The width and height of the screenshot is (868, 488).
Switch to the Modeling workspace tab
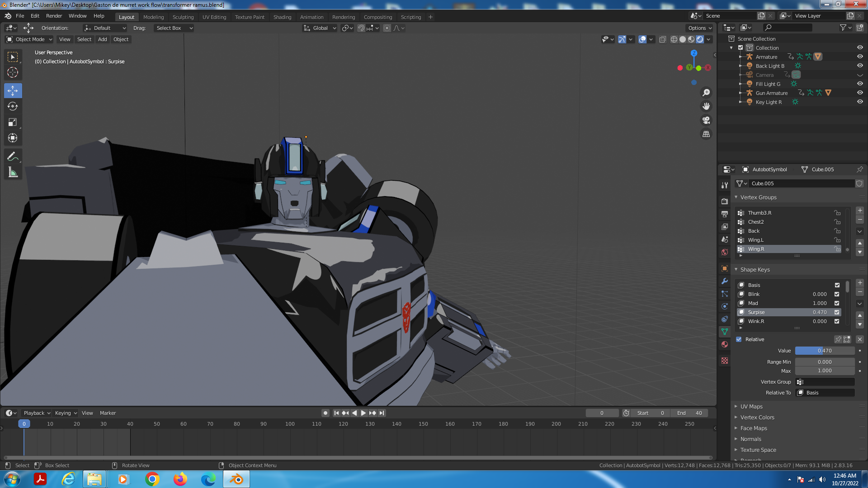click(x=153, y=17)
